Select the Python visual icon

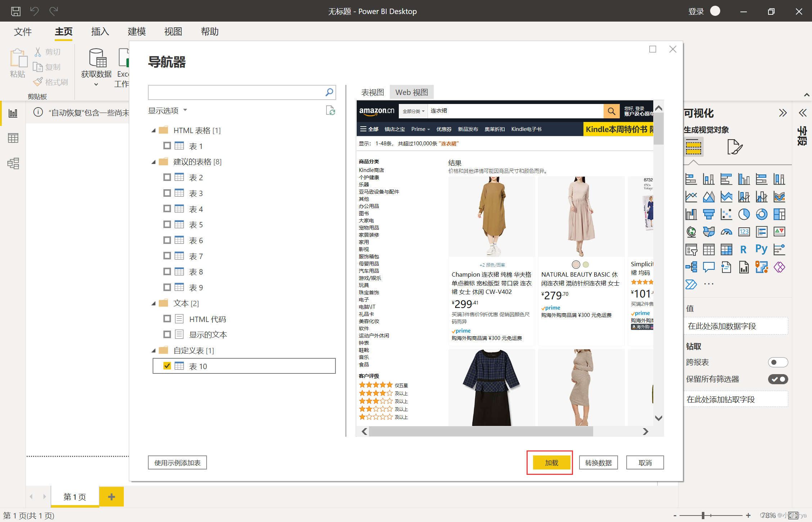click(x=761, y=249)
